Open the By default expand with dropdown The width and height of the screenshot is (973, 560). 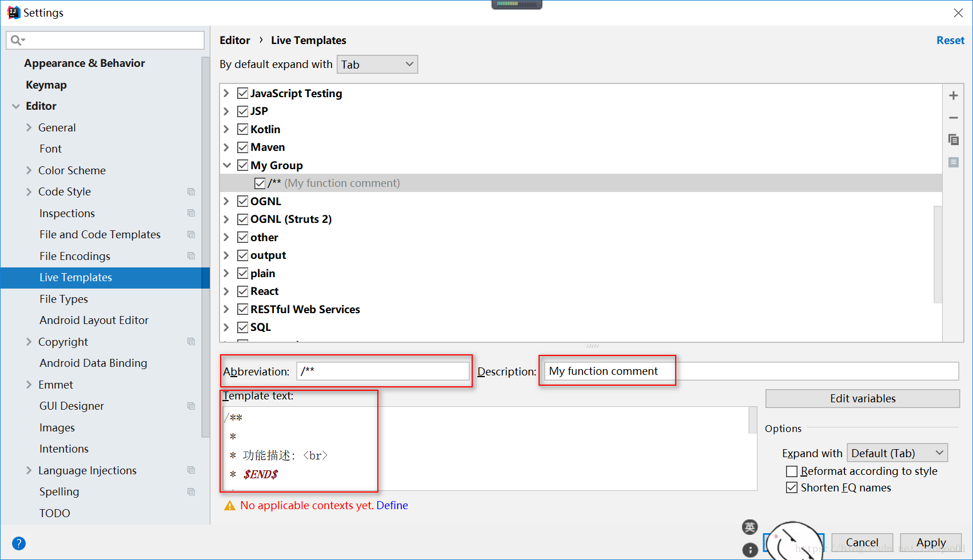[377, 65]
